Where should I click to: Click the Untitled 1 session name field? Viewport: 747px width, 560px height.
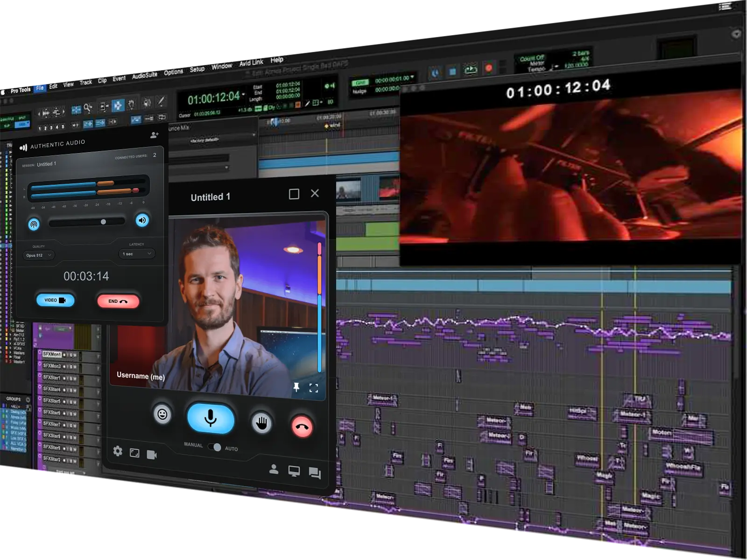(47, 164)
